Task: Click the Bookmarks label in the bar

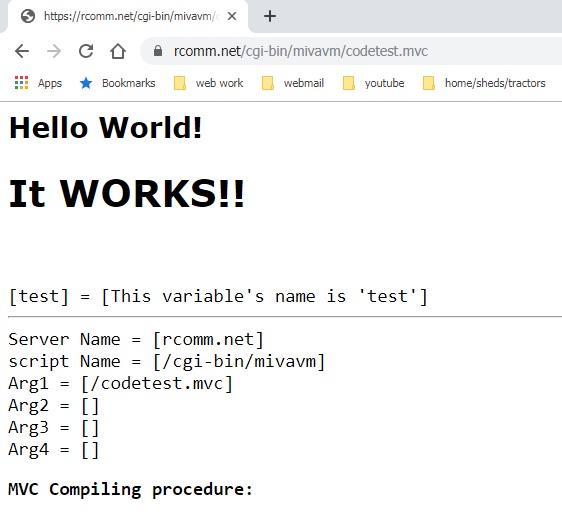Action: (x=129, y=83)
